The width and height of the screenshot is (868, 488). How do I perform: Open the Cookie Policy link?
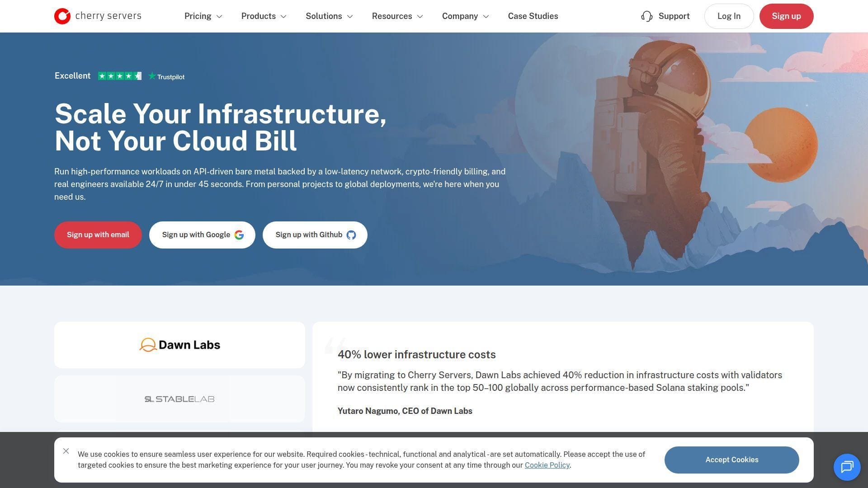tap(547, 465)
